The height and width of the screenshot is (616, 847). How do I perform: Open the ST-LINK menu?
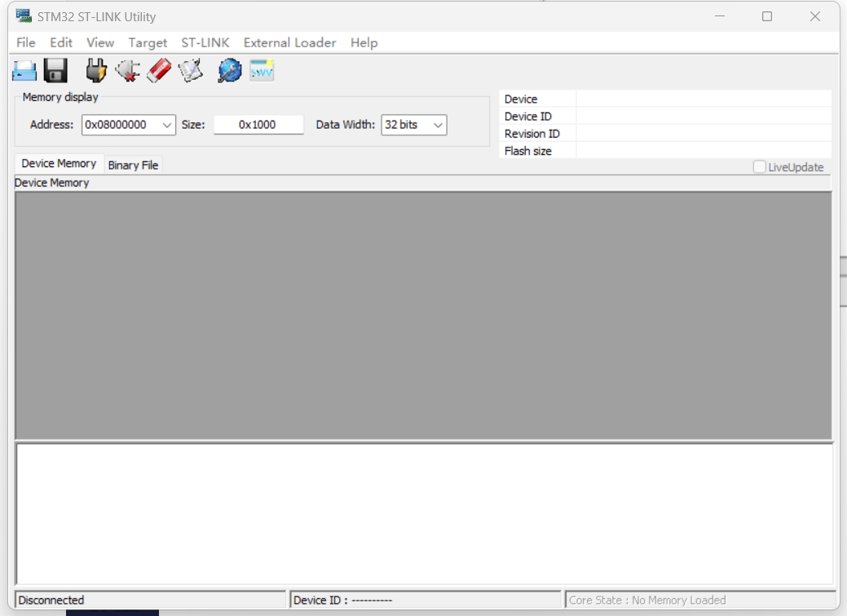(x=205, y=42)
